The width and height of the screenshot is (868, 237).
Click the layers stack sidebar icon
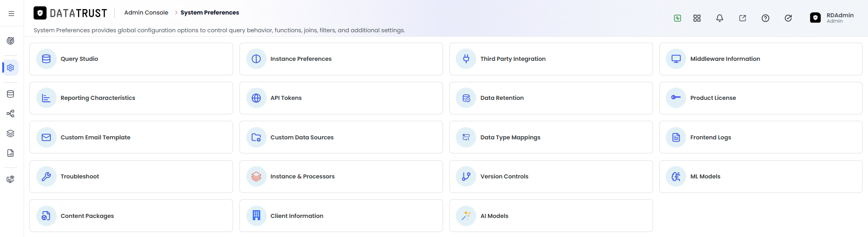click(10, 133)
